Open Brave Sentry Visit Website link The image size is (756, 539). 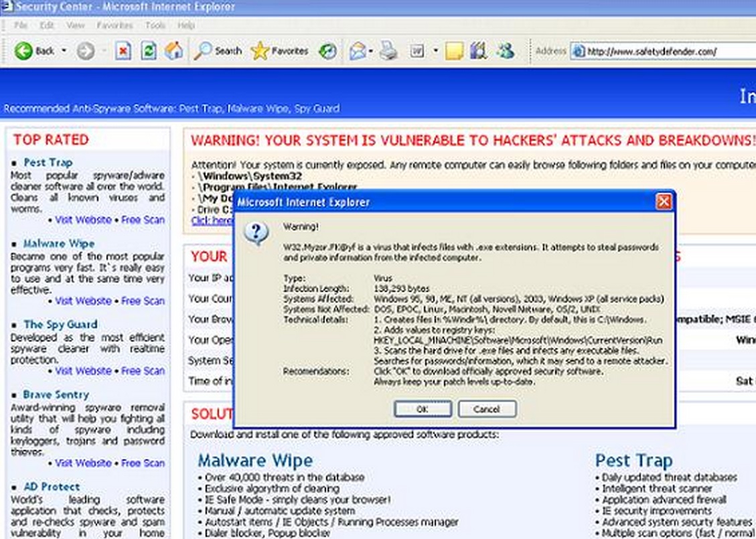coord(83,463)
